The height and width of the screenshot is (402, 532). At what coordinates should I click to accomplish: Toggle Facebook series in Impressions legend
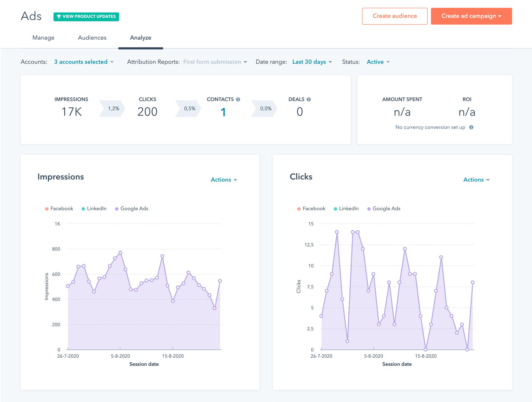[59, 209]
